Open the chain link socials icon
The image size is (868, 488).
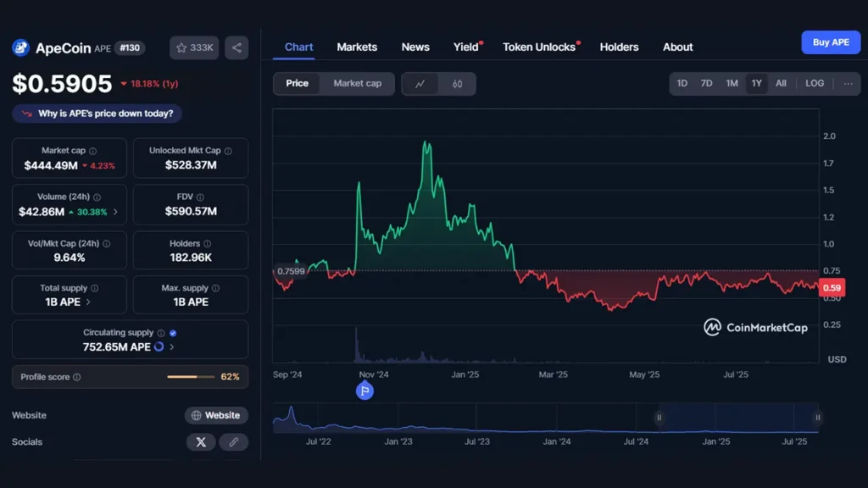click(x=234, y=442)
